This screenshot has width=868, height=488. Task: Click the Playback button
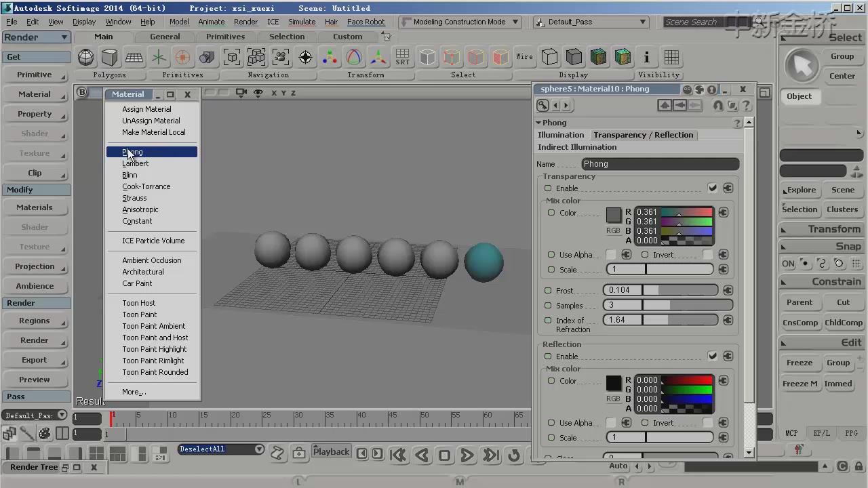click(x=331, y=452)
